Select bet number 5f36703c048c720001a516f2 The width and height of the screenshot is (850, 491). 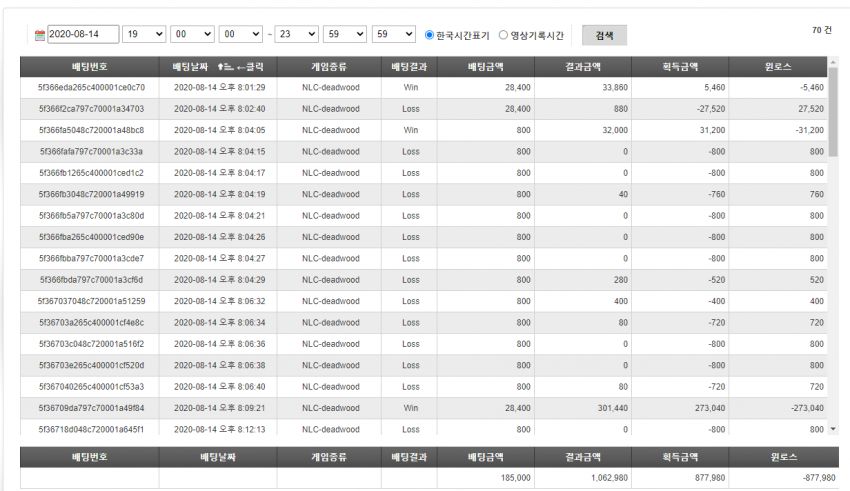point(92,344)
